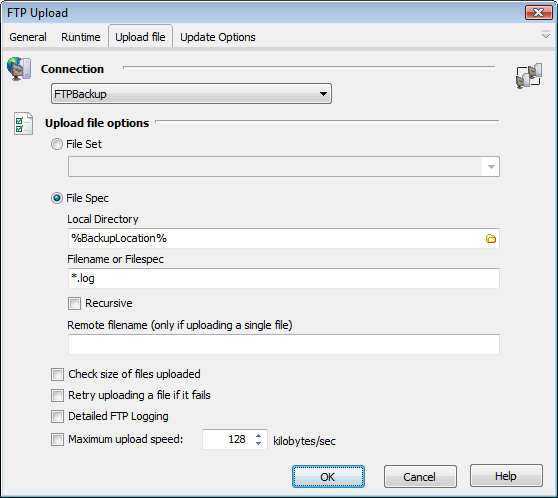Screen dimensions: 558x498
Task: Toggle Retry uploading a file if it fails
Action: tap(57, 395)
